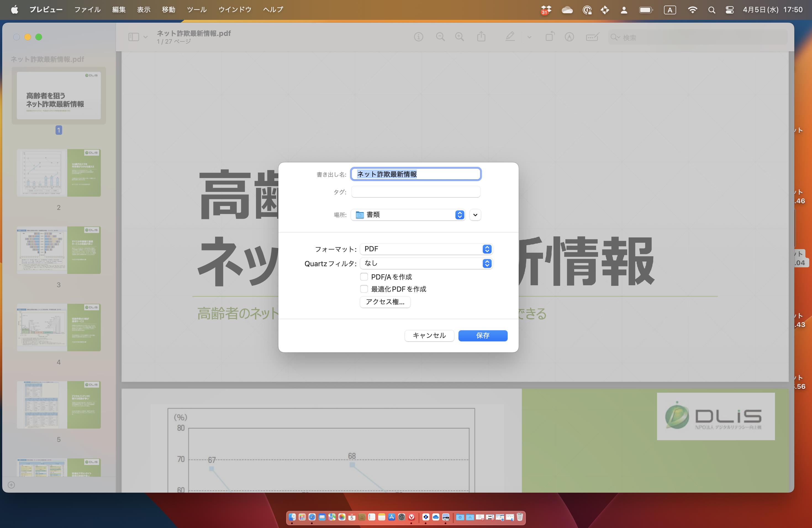This screenshot has width=812, height=528.
Task: Click the 書き出し名 filename field
Action: [x=416, y=174]
